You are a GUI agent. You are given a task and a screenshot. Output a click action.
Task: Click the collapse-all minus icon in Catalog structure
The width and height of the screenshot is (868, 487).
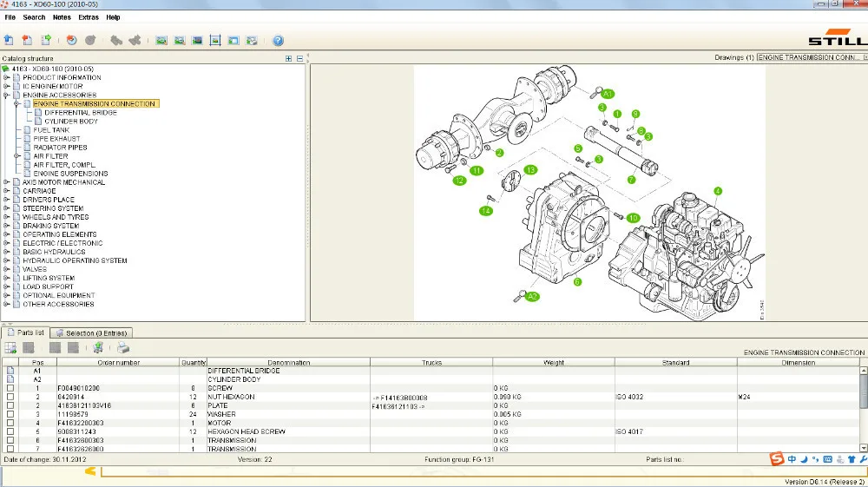299,59
